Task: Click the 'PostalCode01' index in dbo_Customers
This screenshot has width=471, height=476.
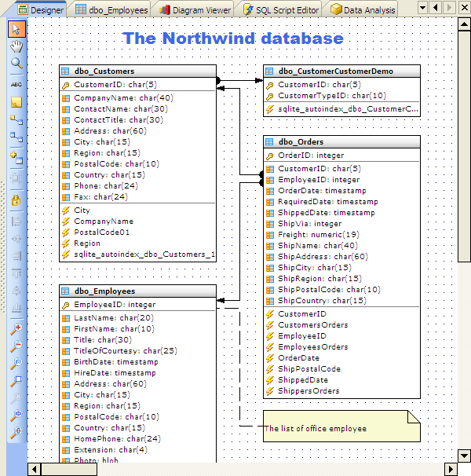Action: click(138, 233)
